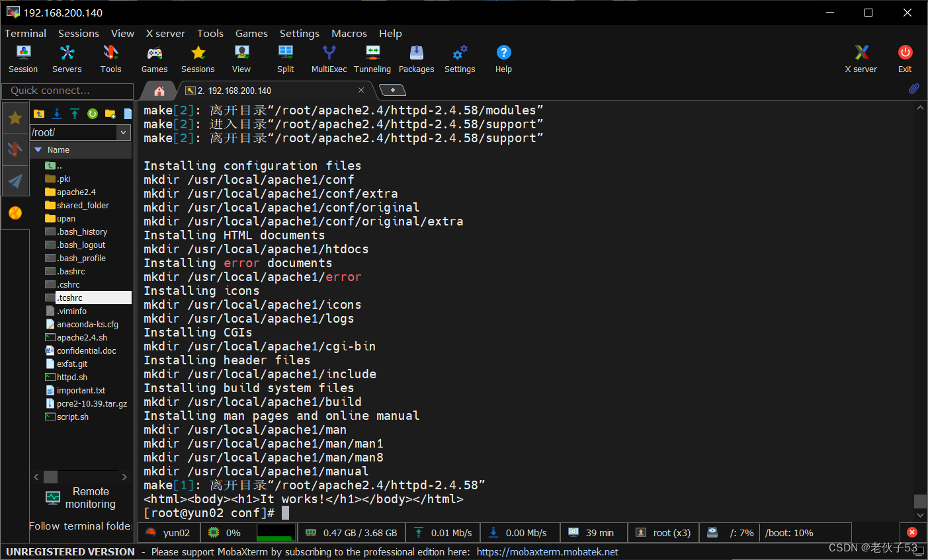Create new file in SFTP browser
928x560 pixels.
(128, 114)
